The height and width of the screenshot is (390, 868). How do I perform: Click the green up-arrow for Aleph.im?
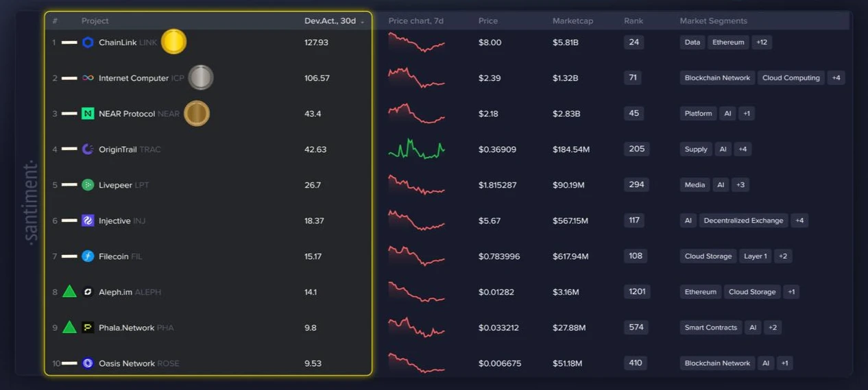69,291
